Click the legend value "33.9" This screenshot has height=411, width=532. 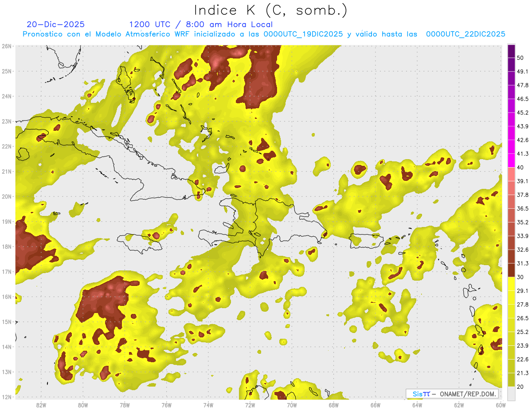tap(523, 236)
